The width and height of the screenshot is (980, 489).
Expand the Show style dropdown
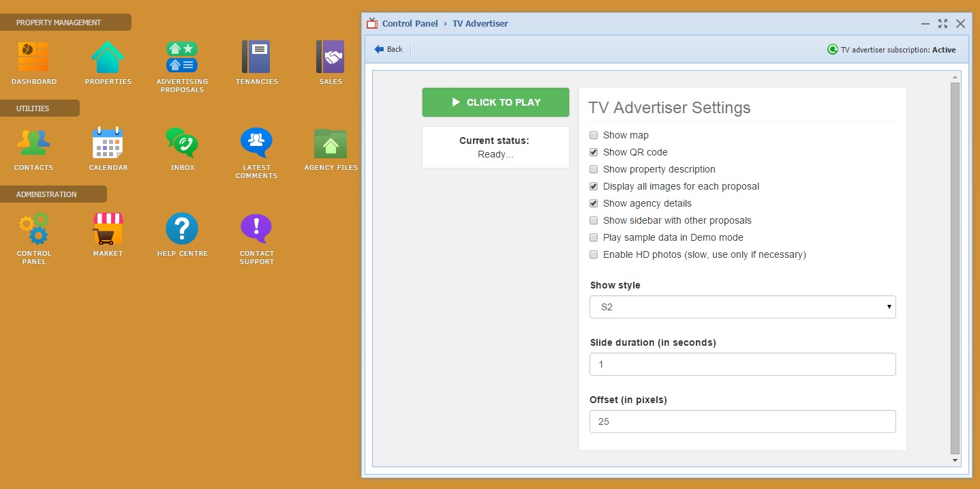tap(742, 307)
